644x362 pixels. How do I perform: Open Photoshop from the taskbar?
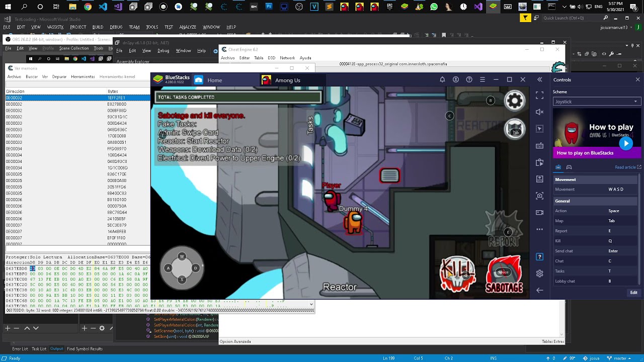point(269,7)
